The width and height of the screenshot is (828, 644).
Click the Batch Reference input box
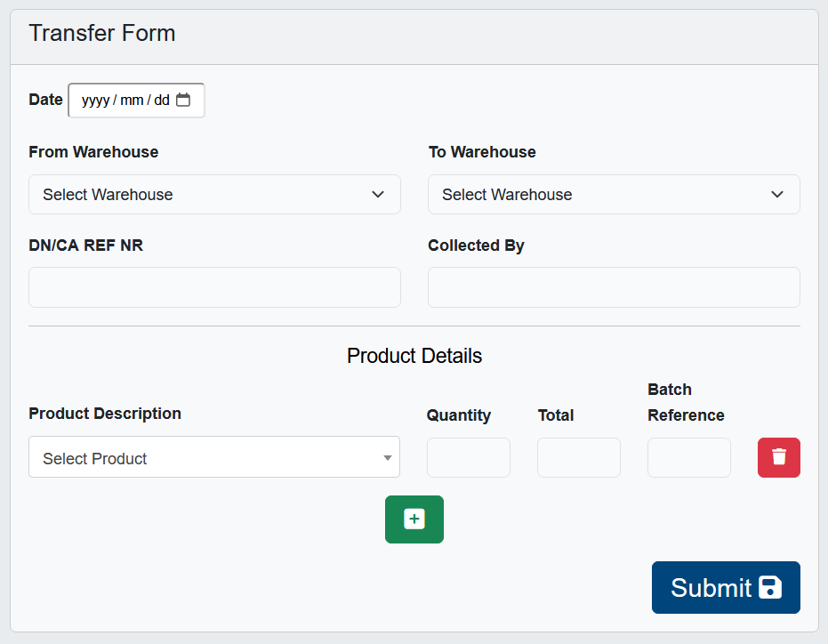click(689, 457)
